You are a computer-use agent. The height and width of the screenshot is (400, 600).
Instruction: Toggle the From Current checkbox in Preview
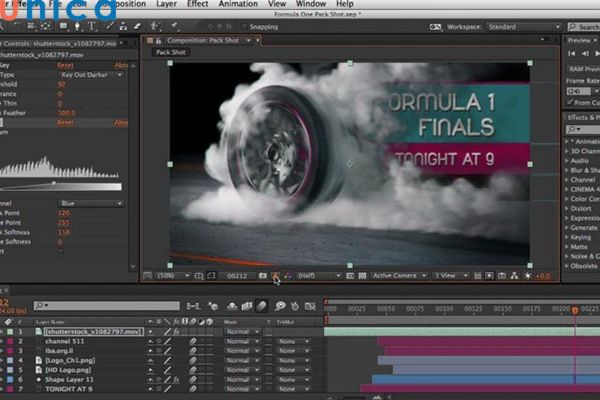tap(570, 102)
